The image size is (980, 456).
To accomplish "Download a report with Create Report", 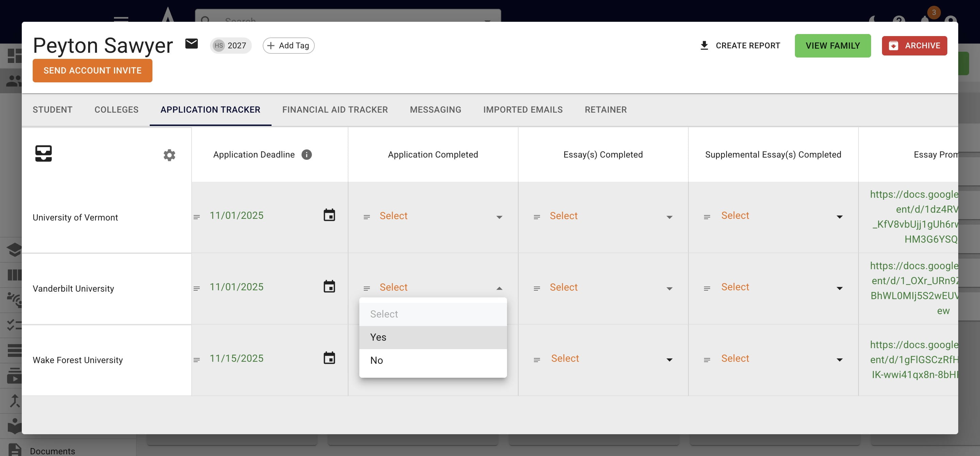I will point(740,45).
